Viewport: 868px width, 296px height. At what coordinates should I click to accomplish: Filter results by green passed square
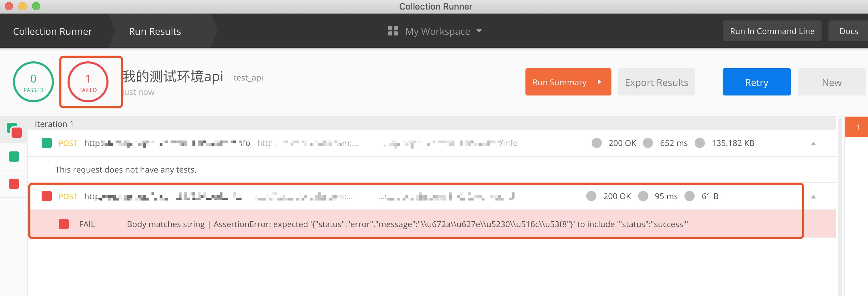click(14, 157)
